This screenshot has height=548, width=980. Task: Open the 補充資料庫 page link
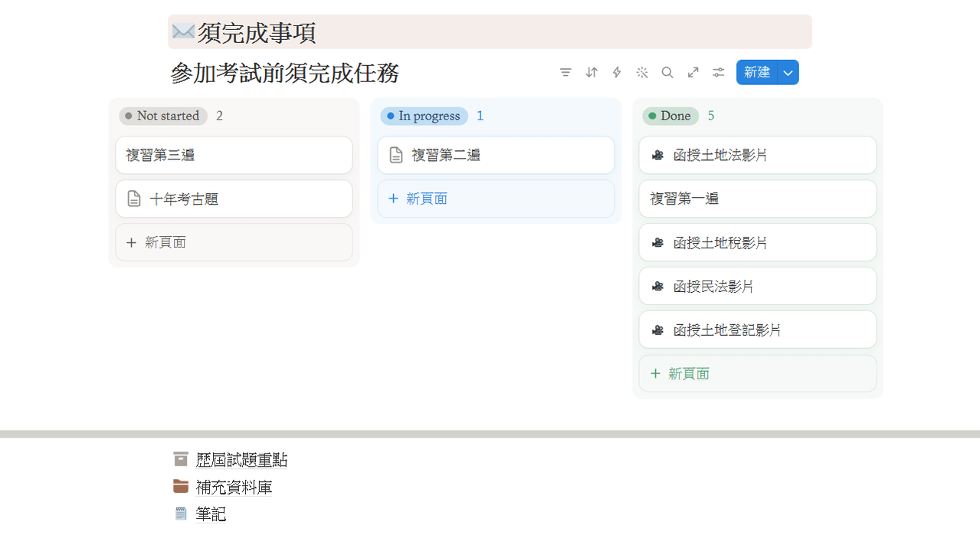234,487
